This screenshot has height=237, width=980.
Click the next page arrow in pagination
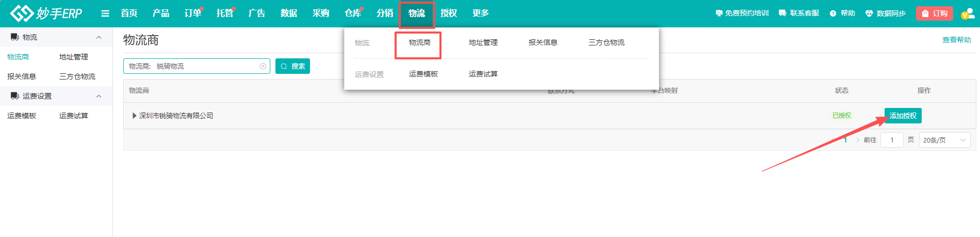(x=858, y=140)
